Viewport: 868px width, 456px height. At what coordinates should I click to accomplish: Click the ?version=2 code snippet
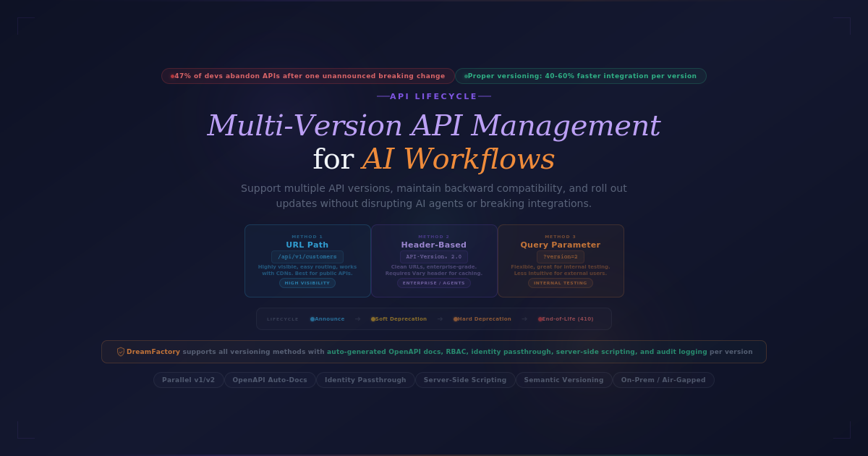pos(561,257)
